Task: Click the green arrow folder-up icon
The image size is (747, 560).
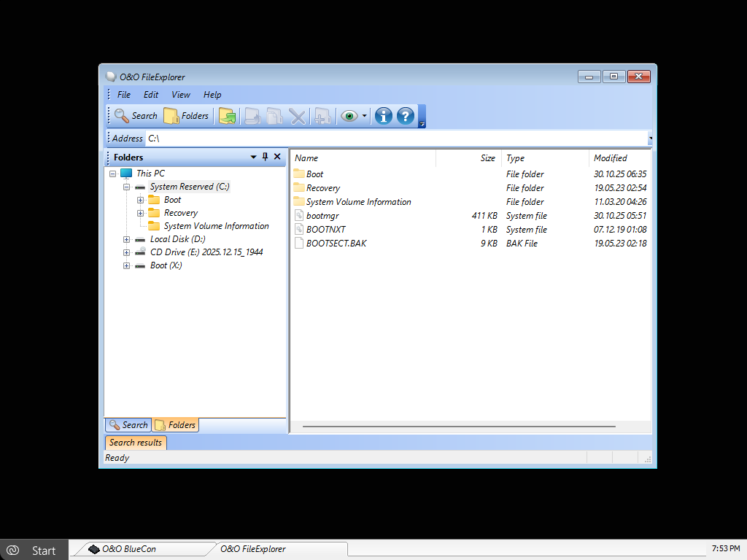Action: [x=227, y=116]
